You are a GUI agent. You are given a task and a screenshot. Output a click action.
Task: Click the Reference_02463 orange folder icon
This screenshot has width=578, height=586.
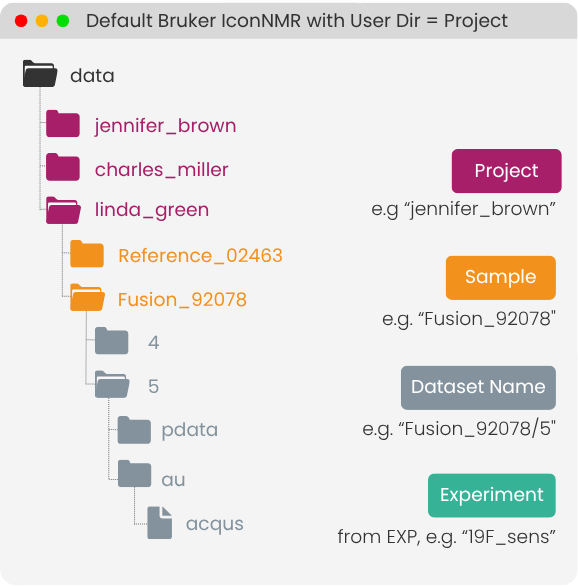(87, 254)
